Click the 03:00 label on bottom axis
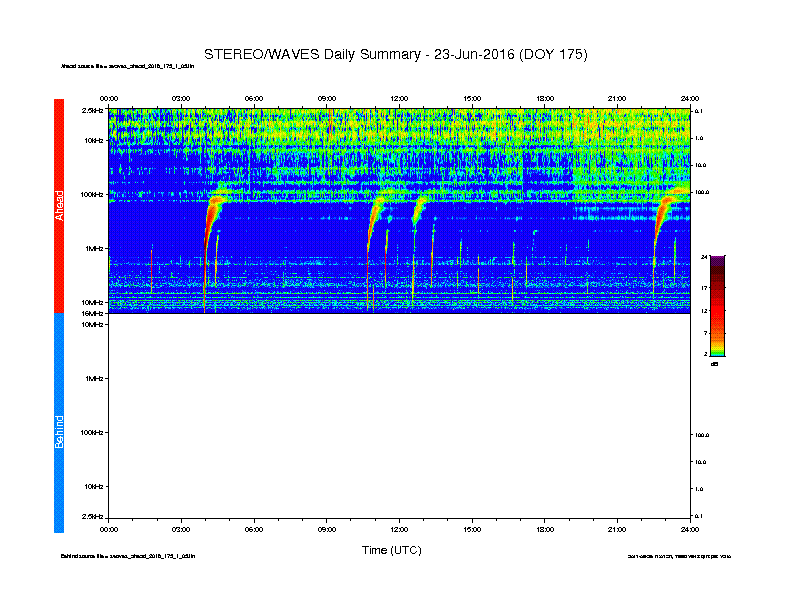 (x=181, y=529)
